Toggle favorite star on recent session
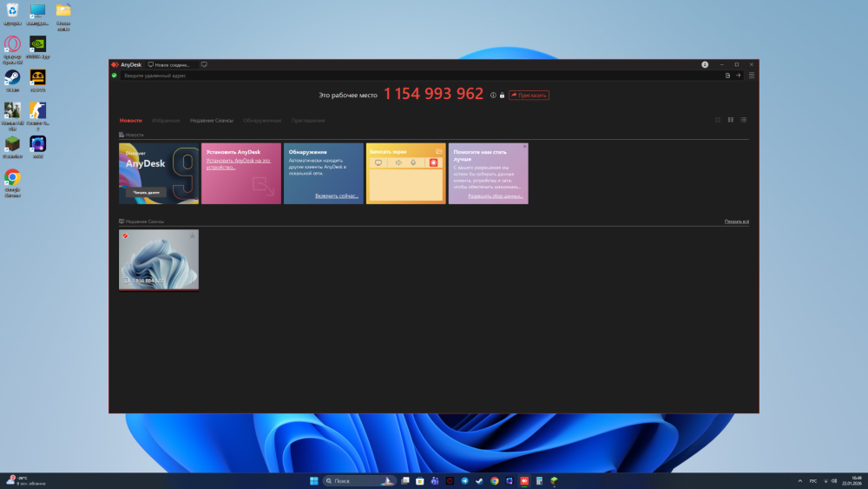 point(192,236)
